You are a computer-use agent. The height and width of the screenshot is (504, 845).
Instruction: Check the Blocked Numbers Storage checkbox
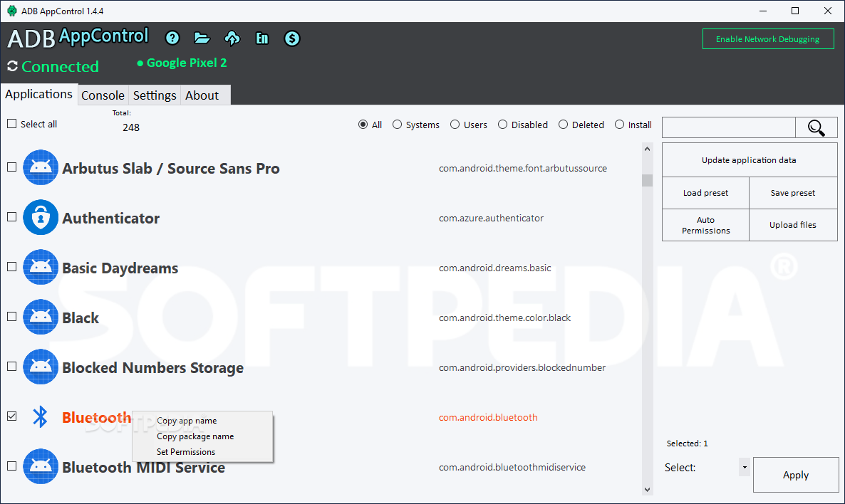[x=12, y=366]
